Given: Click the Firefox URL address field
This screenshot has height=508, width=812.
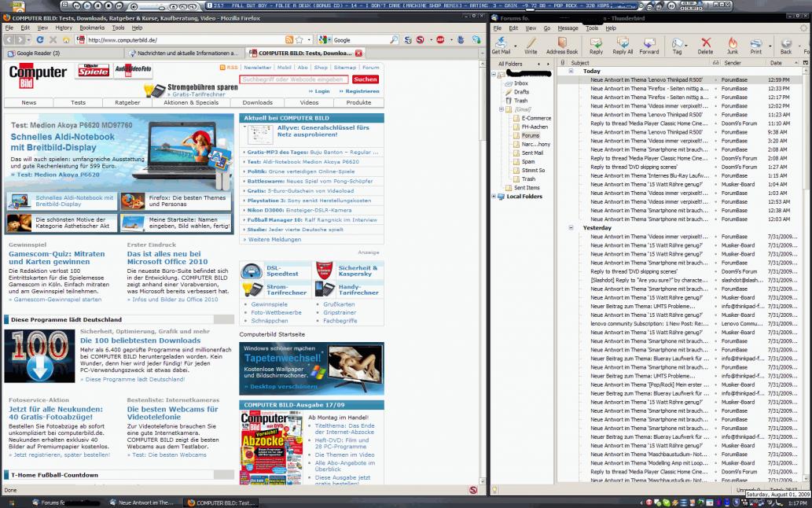Looking at the screenshot, I should click(x=185, y=40).
